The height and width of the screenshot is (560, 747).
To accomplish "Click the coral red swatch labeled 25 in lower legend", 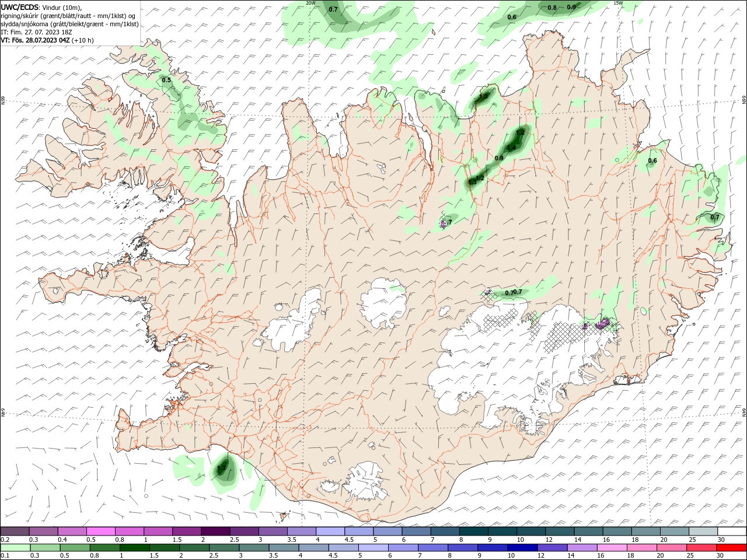I will coord(701,548).
